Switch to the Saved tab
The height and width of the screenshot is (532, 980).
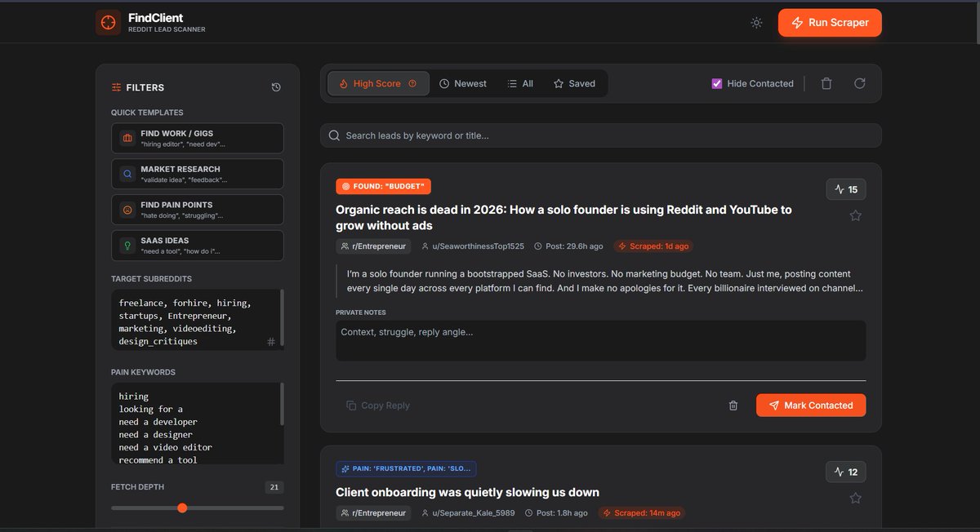[x=575, y=83]
